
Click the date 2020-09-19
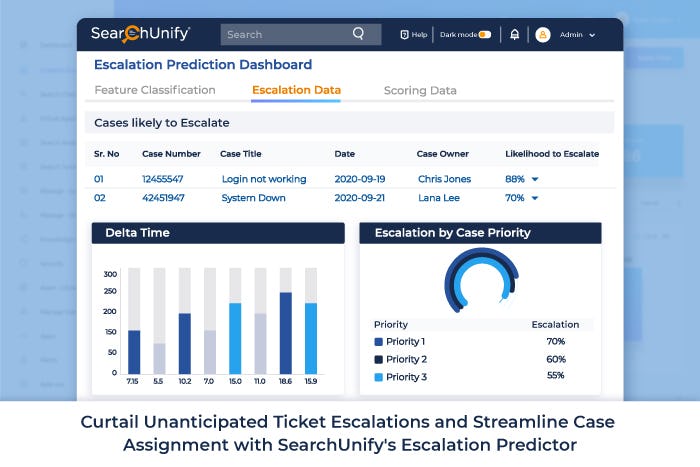[x=360, y=179]
